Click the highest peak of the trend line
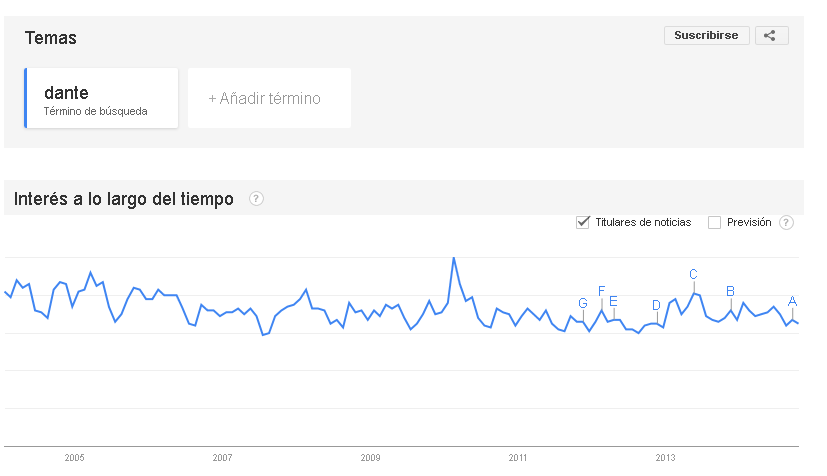This screenshot has width=827, height=476. 454,258
